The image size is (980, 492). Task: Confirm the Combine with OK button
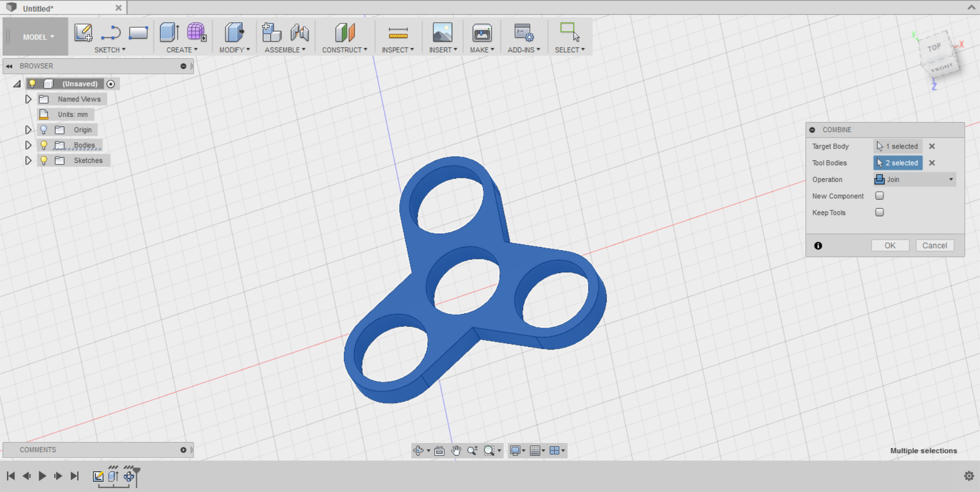click(890, 245)
